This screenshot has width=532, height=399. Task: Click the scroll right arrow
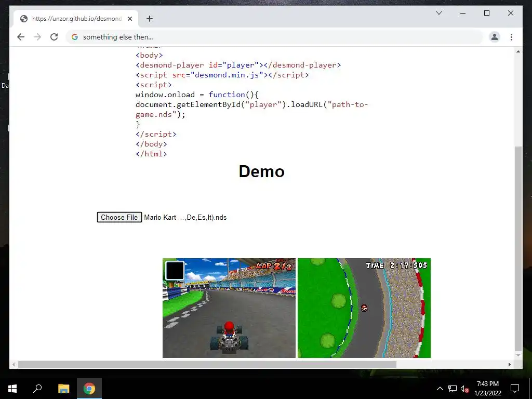pos(510,364)
